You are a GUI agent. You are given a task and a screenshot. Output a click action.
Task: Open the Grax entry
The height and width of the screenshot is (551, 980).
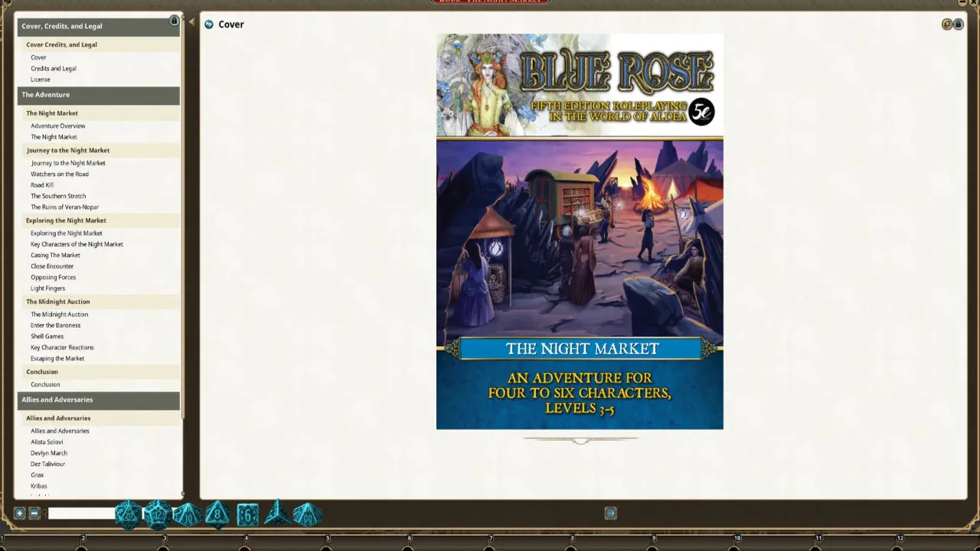pyautogui.click(x=38, y=475)
